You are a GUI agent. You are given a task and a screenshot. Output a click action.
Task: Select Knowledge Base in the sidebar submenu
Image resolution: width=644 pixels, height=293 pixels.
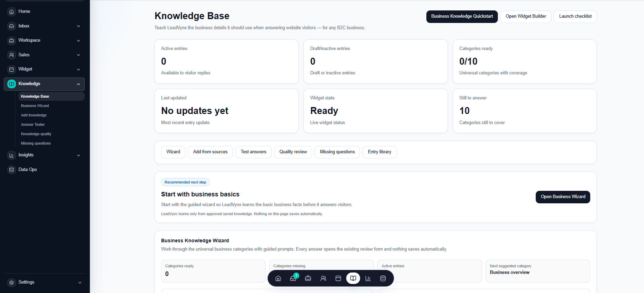51,96
